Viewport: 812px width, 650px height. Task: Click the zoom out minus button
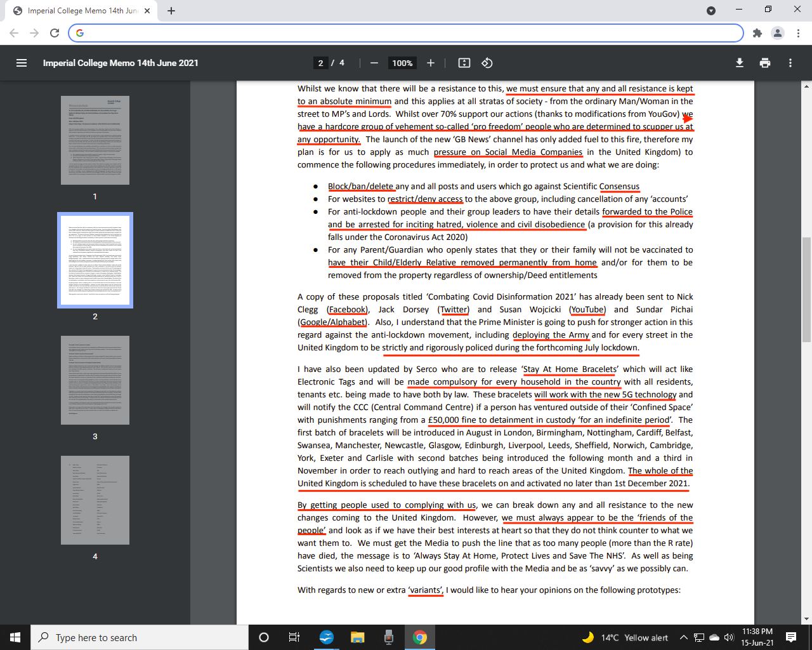374,63
